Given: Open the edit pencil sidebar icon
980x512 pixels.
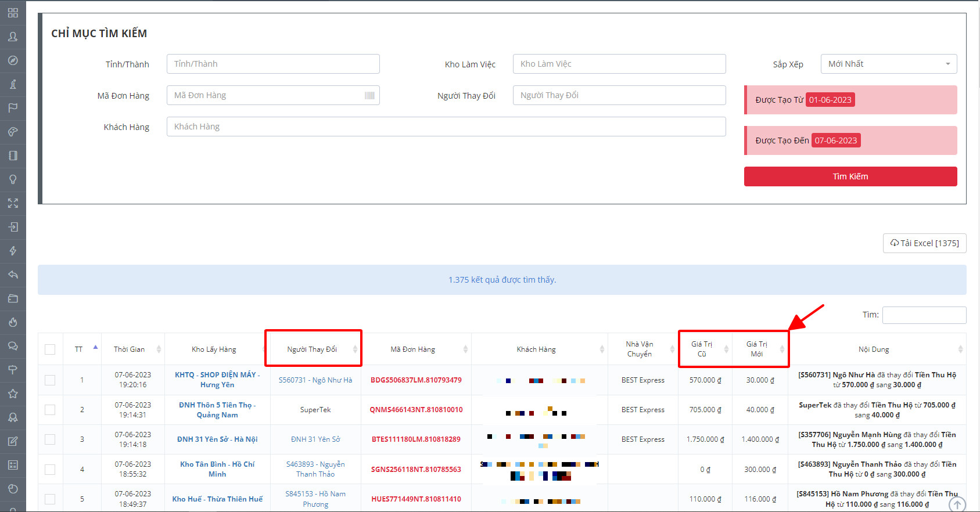Looking at the screenshot, I should pyautogui.click(x=13, y=441).
